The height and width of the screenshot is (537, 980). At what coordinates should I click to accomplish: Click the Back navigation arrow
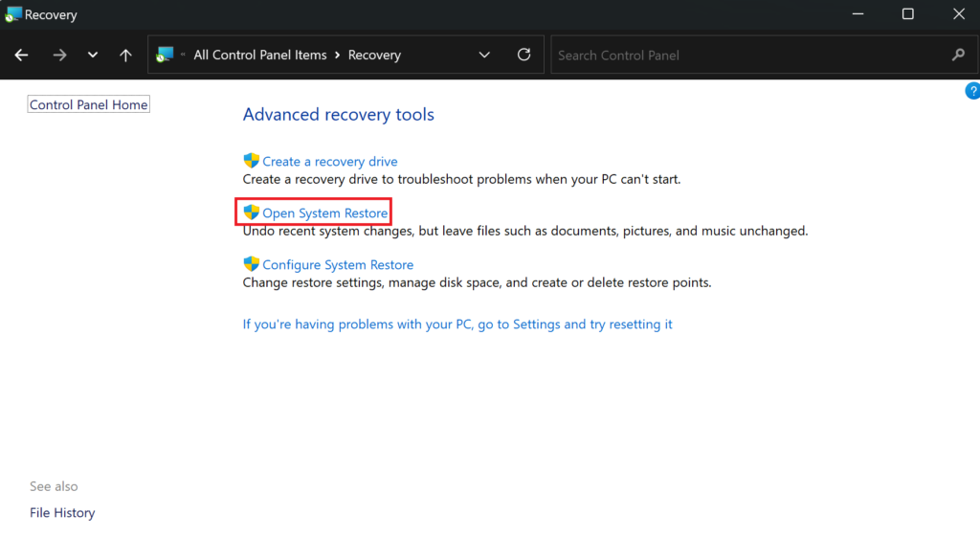click(x=22, y=56)
